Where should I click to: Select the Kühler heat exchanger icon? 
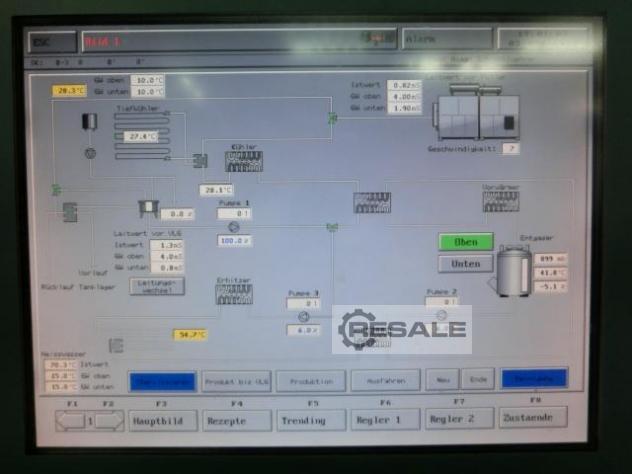pos(243,162)
